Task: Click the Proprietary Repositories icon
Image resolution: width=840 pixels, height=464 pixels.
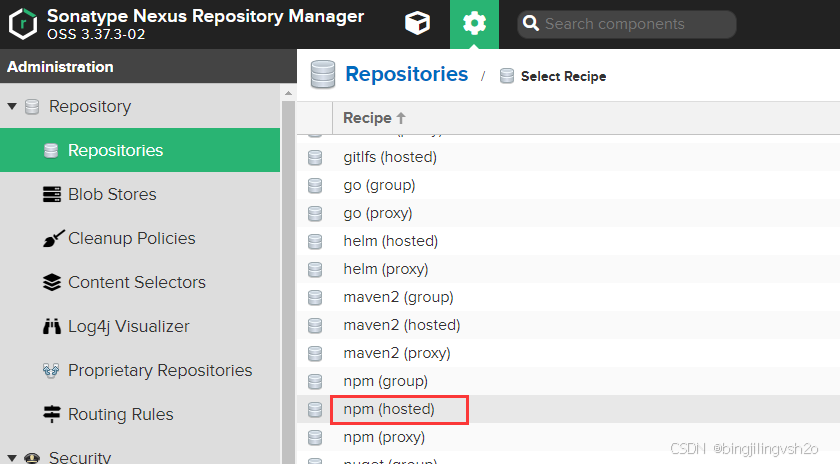Action: [51, 370]
